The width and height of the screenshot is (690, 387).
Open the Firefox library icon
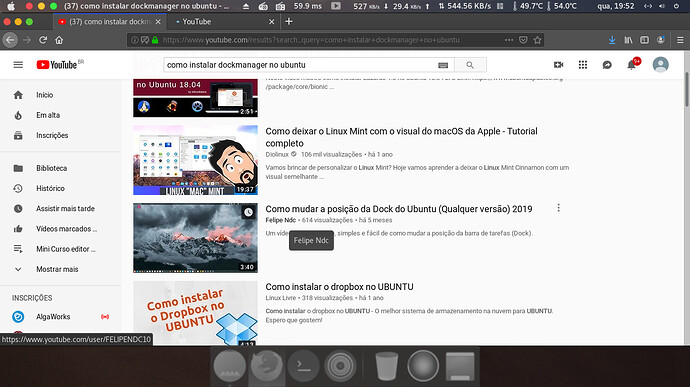(628, 40)
